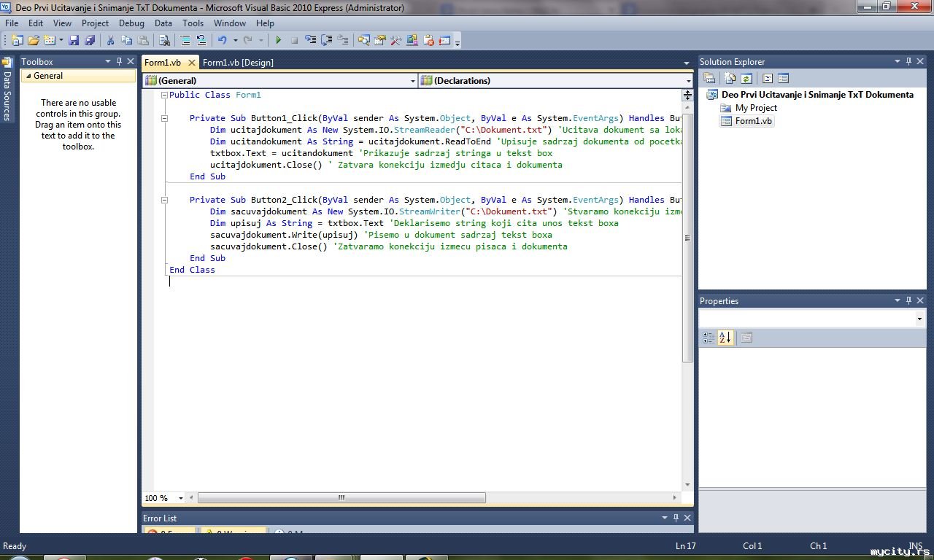Image resolution: width=934 pixels, height=560 pixels.
Task: Switch to the Form1.vb [Design] tab
Action: (x=238, y=63)
